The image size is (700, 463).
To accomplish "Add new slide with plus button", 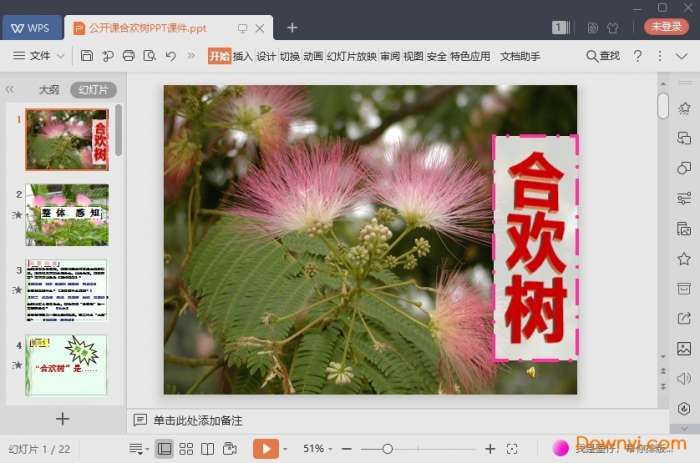I will tap(62, 418).
